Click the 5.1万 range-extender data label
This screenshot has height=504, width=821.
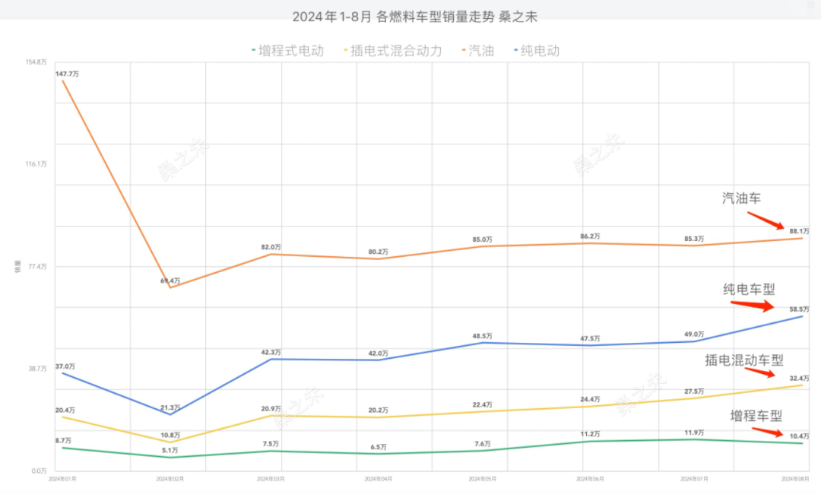[169, 450]
